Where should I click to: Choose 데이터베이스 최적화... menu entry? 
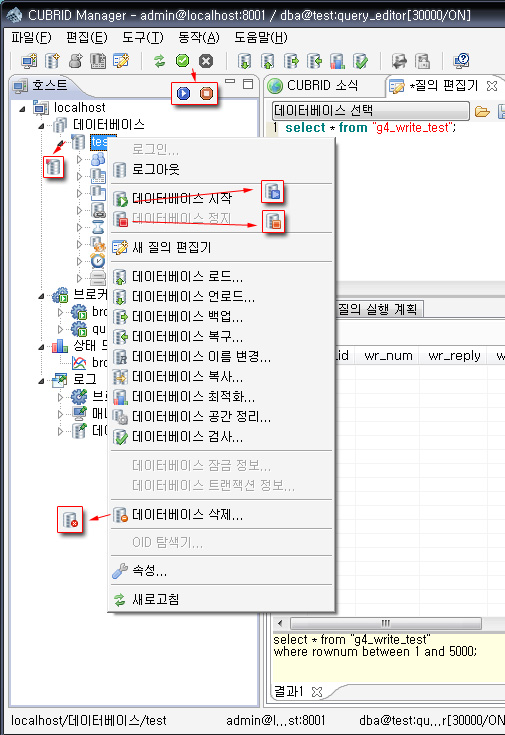point(221,397)
